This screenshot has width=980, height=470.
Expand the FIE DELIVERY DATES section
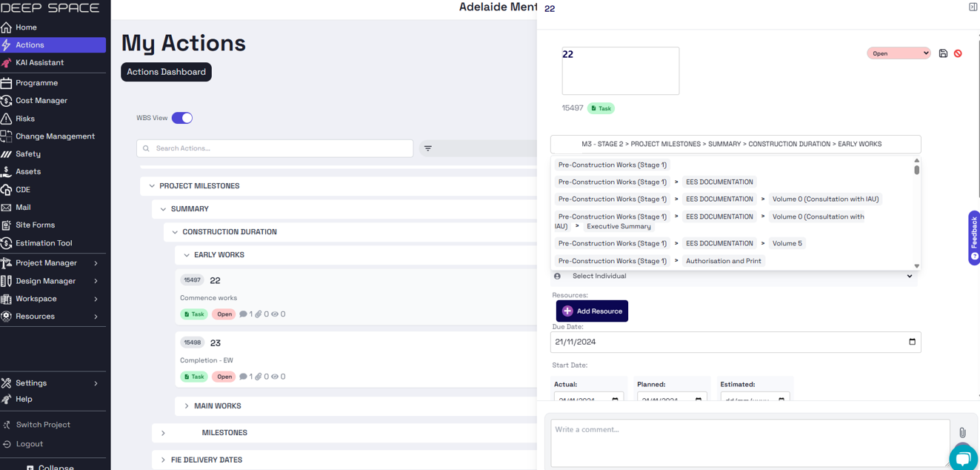pyautogui.click(x=163, y=460)
